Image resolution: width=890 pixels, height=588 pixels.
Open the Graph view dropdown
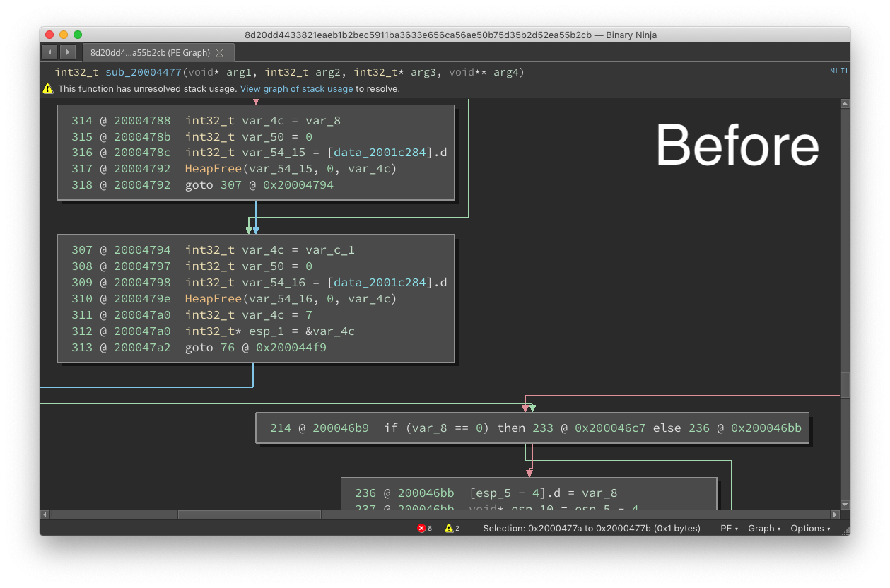pyautogui.click(x=763, y=528)
